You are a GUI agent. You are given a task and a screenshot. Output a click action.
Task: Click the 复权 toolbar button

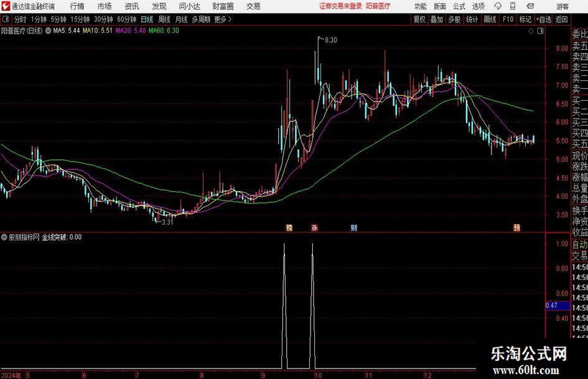pos(419,19)
